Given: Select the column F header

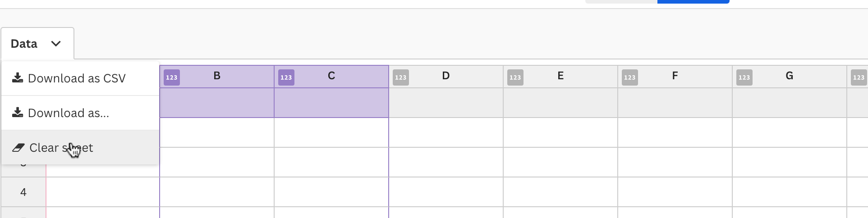Looking at the screenshot, I should (x=675, y=76).
